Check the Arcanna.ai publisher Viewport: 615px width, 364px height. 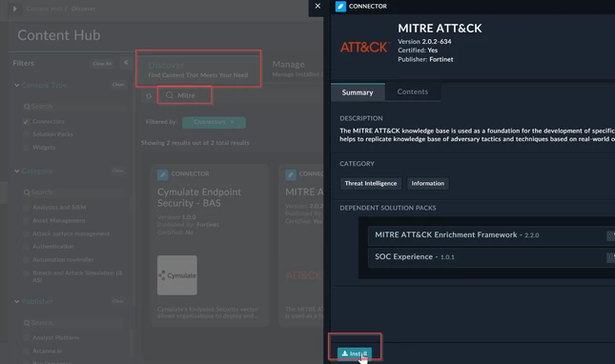tap(26, 351)
